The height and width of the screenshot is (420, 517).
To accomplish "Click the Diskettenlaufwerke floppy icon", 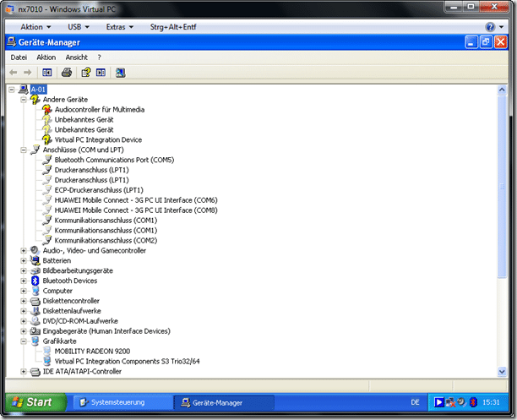I will click(x=35, y=311).
